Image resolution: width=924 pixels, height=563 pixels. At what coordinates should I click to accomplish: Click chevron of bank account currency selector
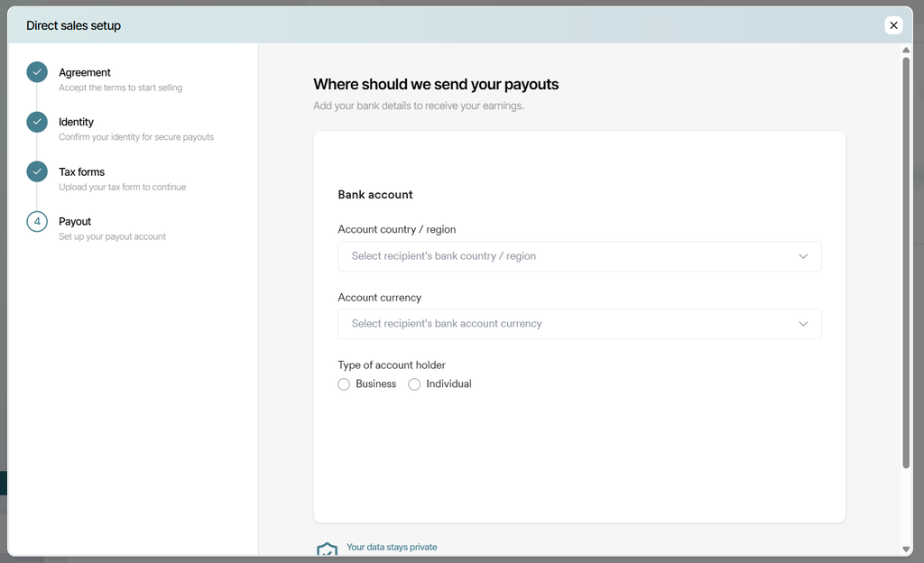tap(802, 324)
